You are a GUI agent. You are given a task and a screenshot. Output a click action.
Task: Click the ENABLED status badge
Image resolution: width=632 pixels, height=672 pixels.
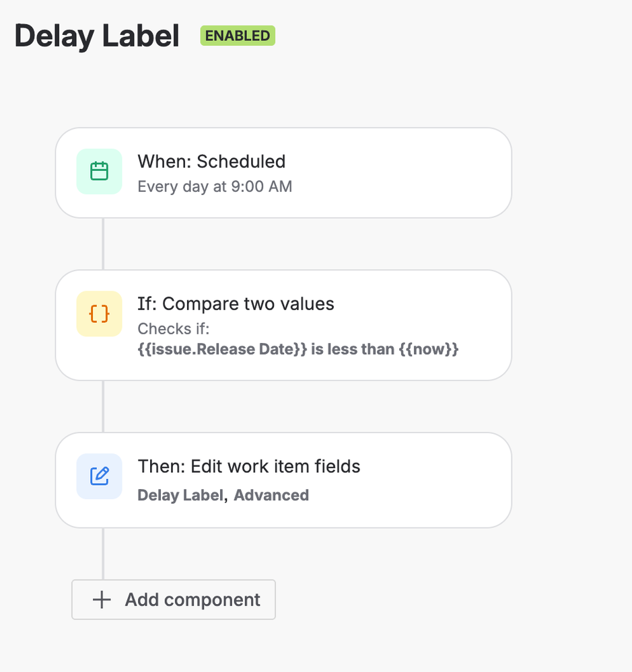click(238, 36)
